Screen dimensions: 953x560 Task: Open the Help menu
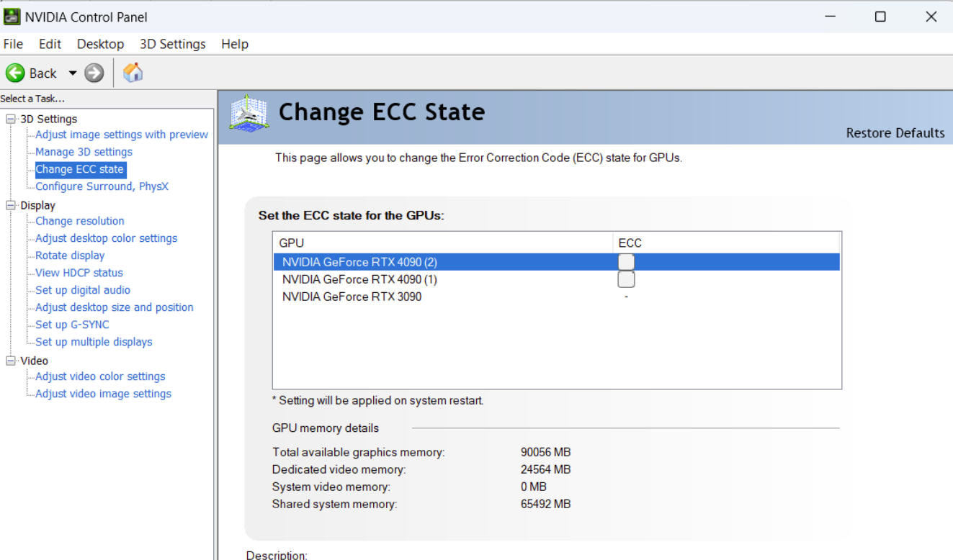pos(234,44)
